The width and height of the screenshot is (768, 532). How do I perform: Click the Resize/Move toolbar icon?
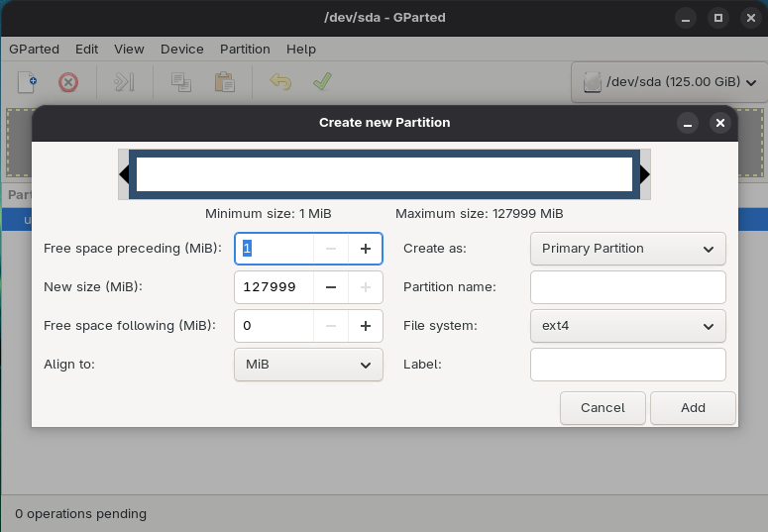pos(124,82)
